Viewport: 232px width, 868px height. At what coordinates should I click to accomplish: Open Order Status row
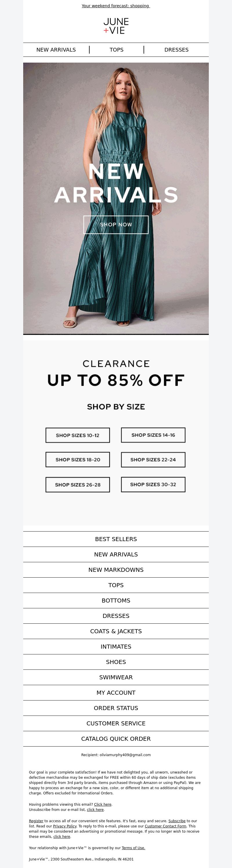pyautogui.click(x=116, y=708)
